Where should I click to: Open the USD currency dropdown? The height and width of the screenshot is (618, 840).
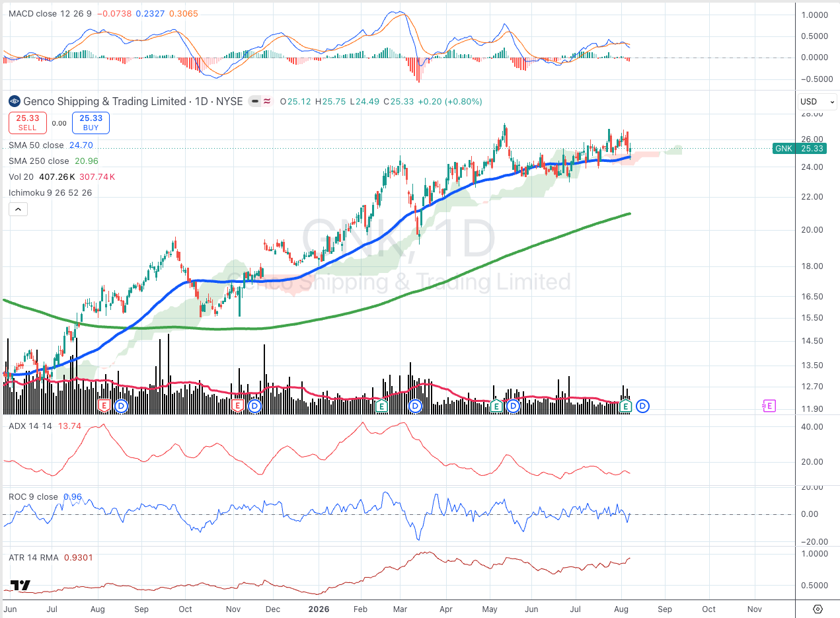(x=817, y=102)
